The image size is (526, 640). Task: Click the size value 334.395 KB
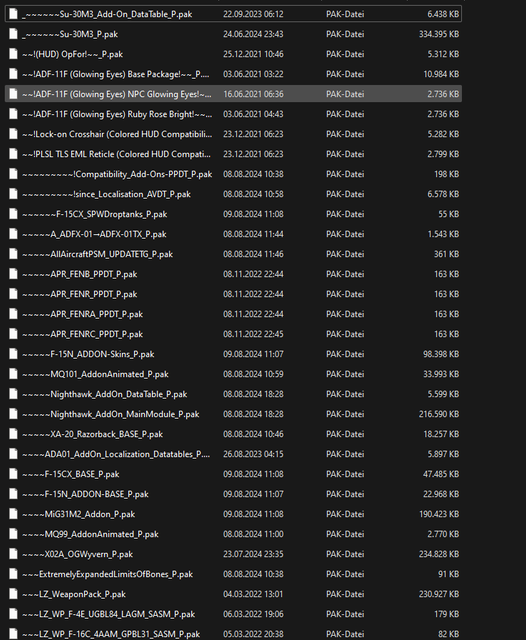point(439,34)
